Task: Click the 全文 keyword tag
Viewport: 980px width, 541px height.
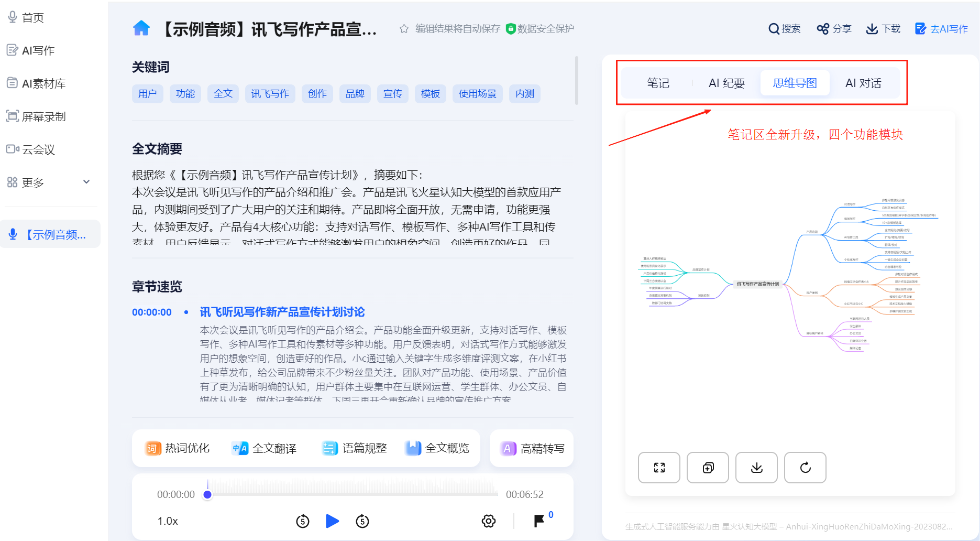Action: pyautogui.click(x=223, y=94)
